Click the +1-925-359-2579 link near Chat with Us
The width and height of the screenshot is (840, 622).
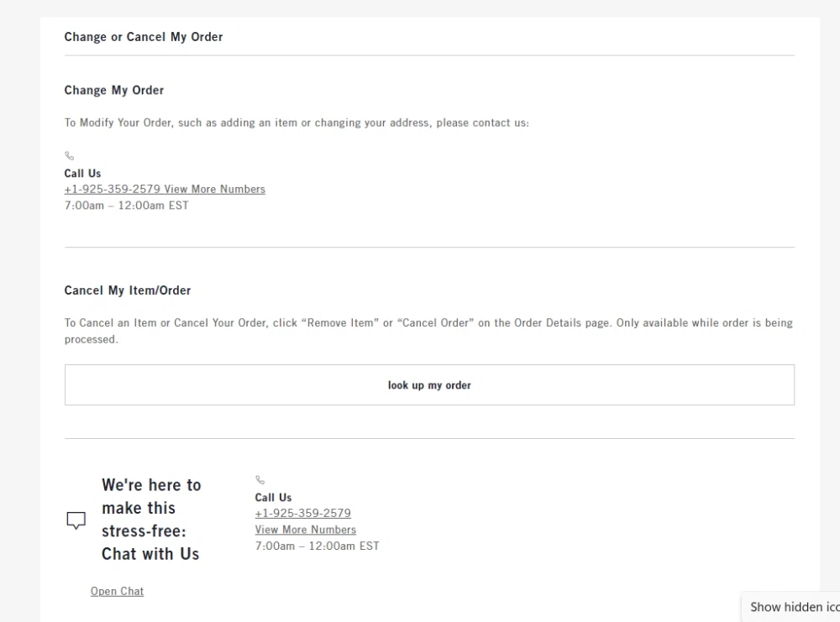(302, 513)
